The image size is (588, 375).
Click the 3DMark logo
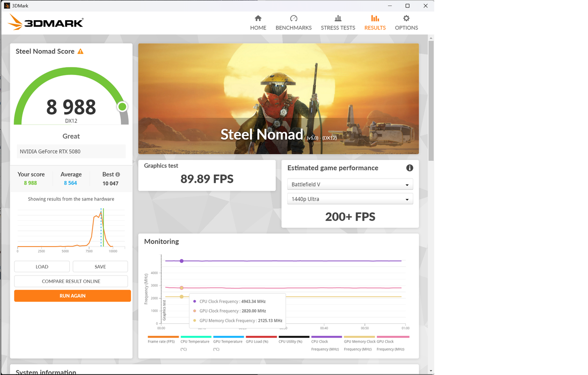coord(46,22)
